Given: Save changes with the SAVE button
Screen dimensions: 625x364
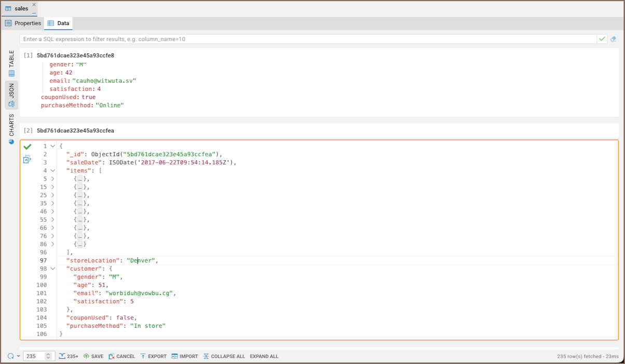Looking at the screenshot, I should [93, 356].
